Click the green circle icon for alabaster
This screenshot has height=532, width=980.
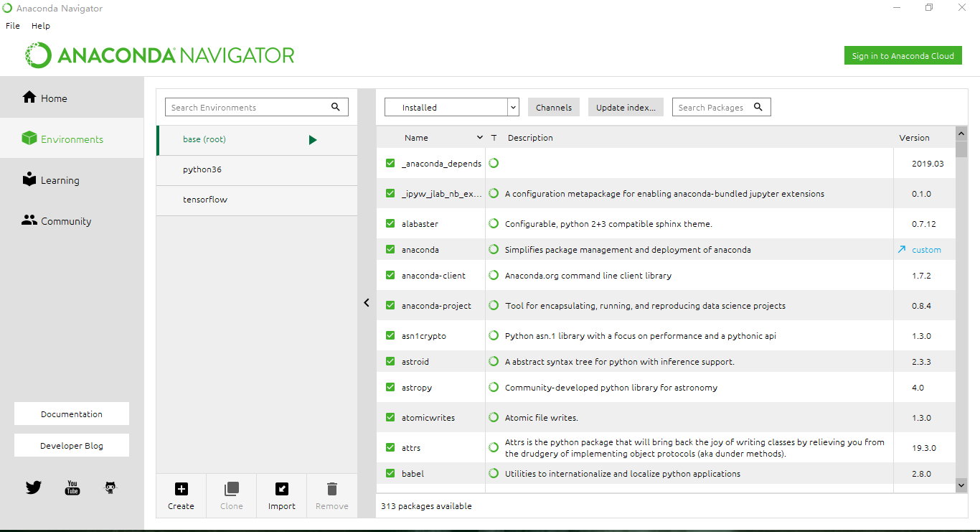[x=494, y=223]
